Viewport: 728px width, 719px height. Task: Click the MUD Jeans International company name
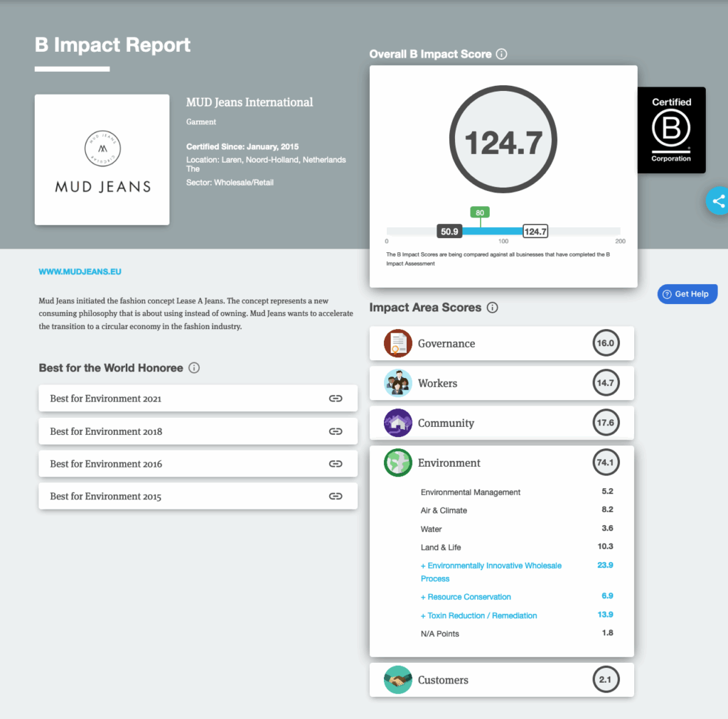tap(250, 102)
